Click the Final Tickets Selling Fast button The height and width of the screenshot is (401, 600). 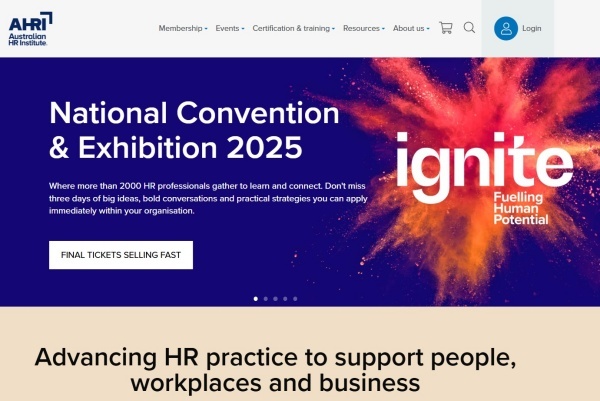point(121,255)
